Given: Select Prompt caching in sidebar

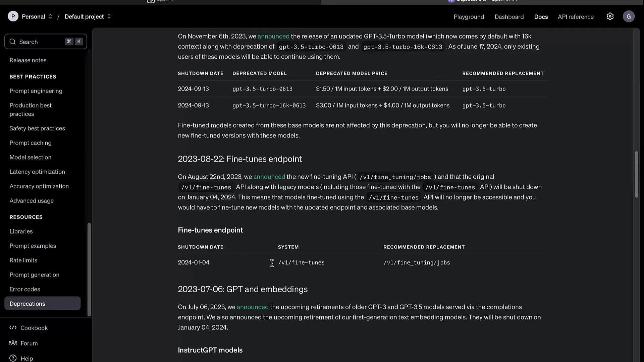Looking at the screenshot, I should (x=31, y=143).
